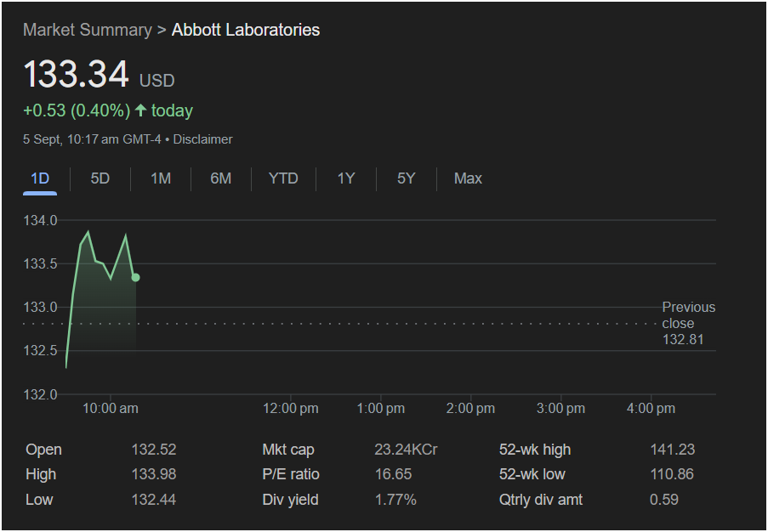The image size is (768, 532).
Task: Click the USD currency label
Action: [x=156, y=81]
